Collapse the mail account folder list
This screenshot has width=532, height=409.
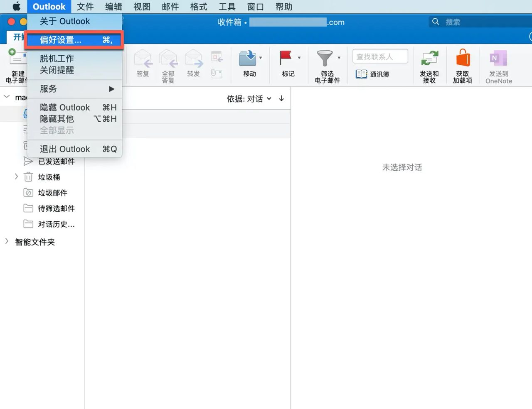7,97
